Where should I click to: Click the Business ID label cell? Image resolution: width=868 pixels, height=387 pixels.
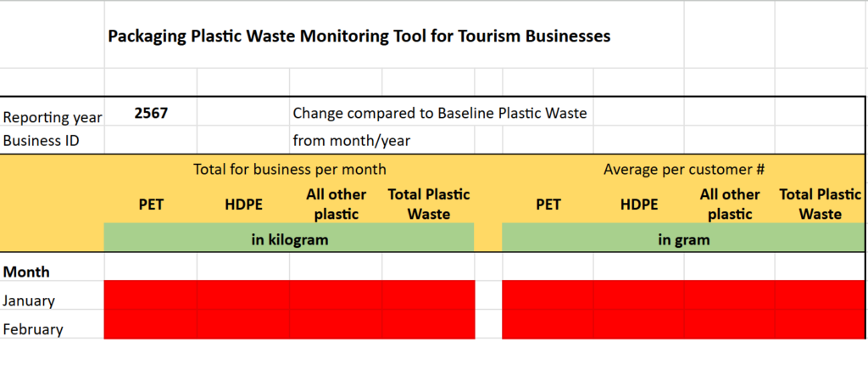click(x=41, y=140)
